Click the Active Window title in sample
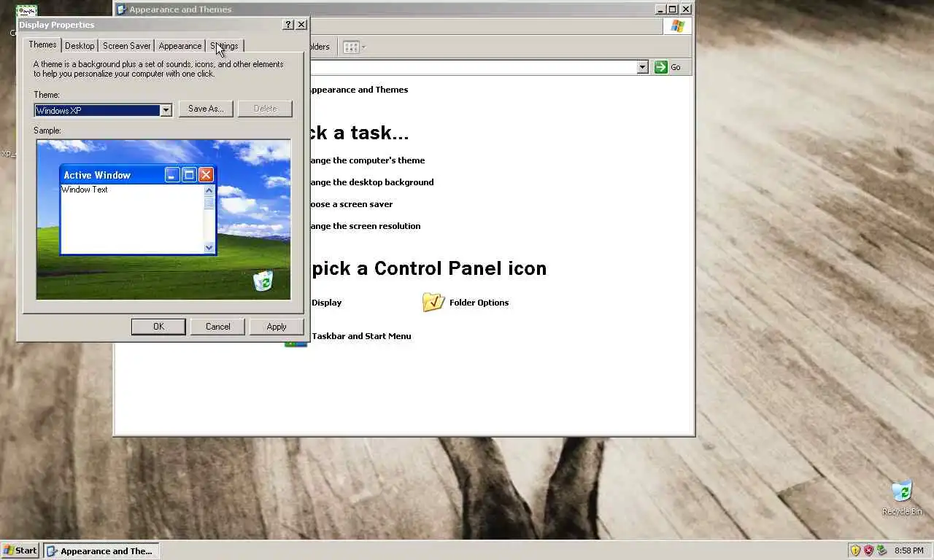The height and width of the screenshot is (560, 934). (x=97, y=175)
